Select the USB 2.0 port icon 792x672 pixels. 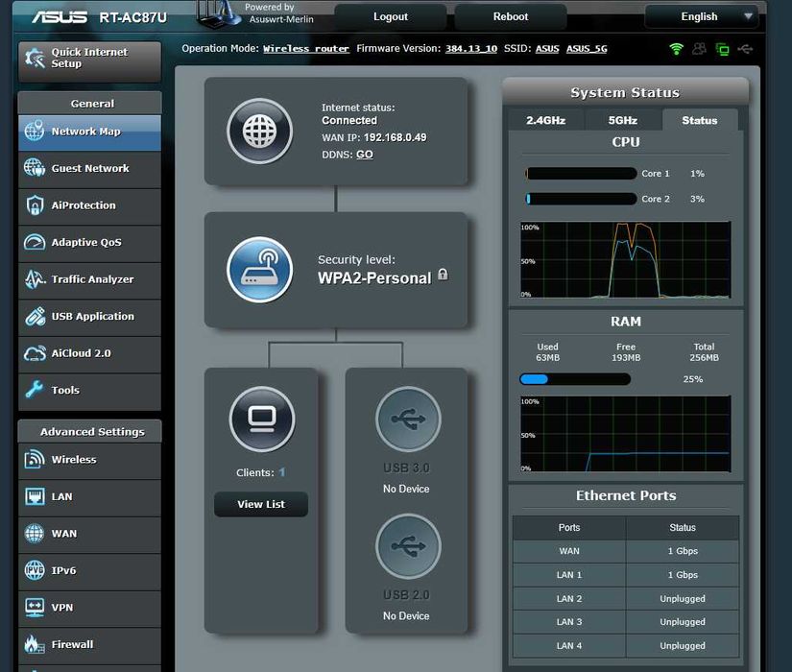pyautogui.click(x=408, y=545)
